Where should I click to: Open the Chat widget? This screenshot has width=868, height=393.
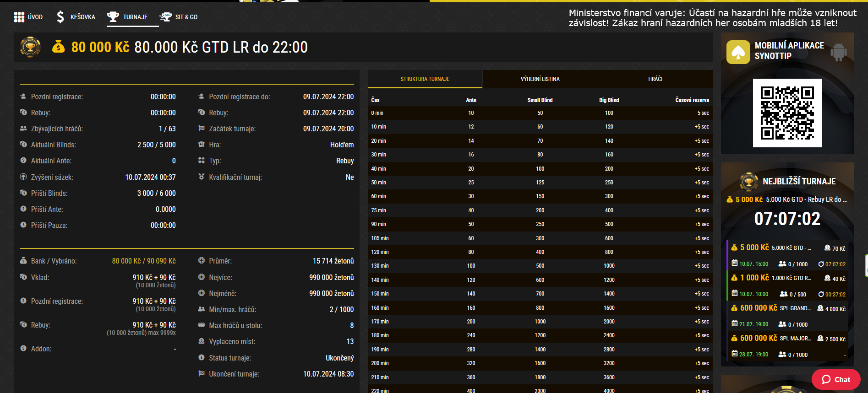[x=836, y=379]
